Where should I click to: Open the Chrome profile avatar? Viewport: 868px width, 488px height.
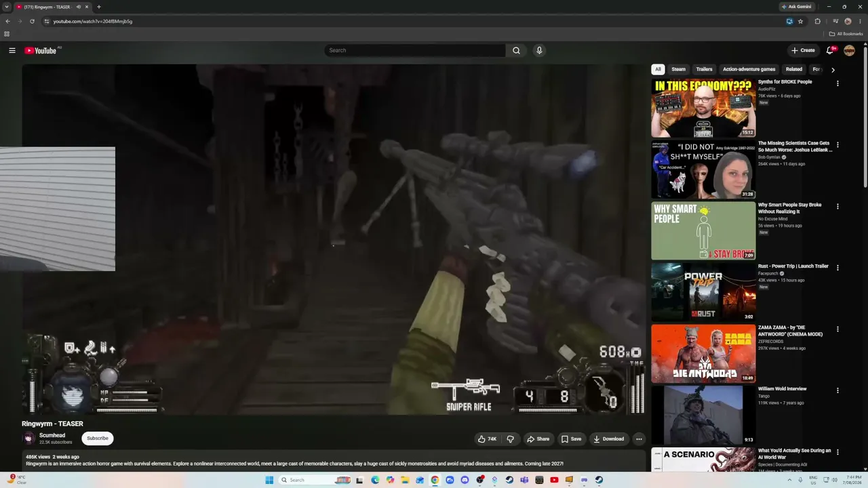[848, 21]
